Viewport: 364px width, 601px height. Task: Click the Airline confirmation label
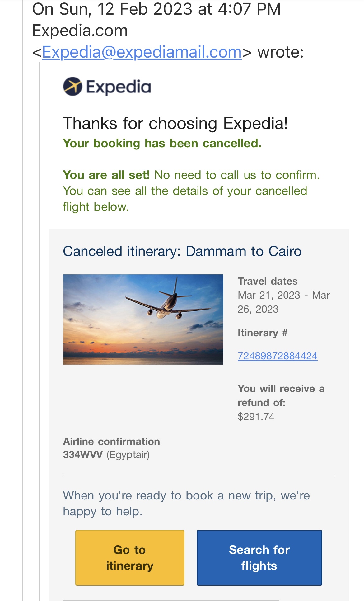click(111, 442)
